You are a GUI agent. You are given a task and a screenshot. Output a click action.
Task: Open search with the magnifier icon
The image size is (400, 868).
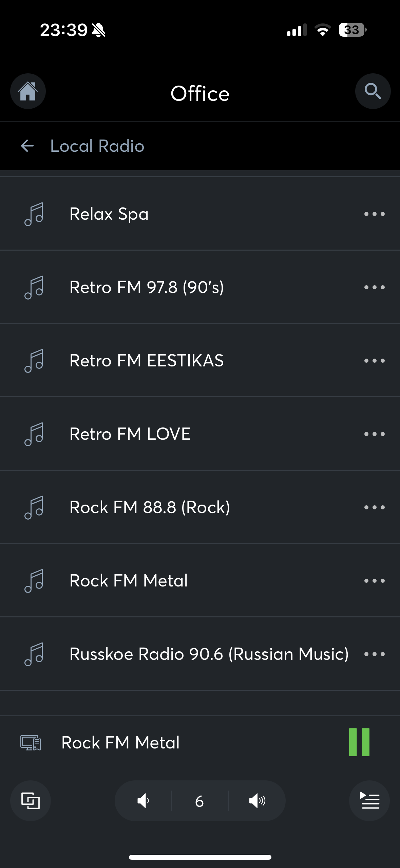click(373, 91)
